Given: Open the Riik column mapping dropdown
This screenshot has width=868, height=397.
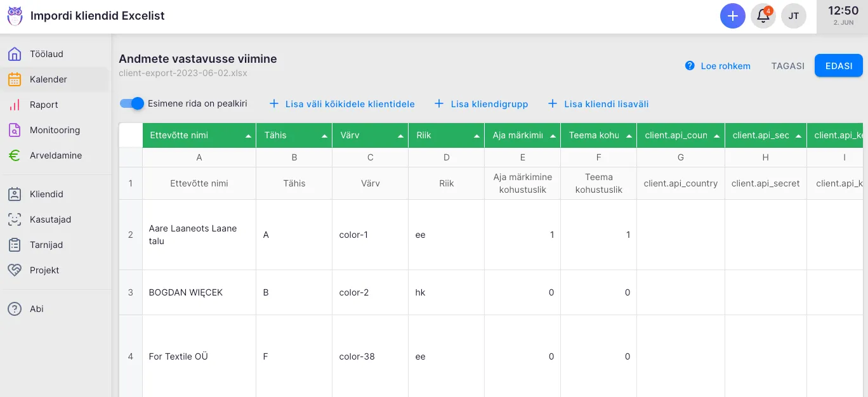Looking at the screenshot, I should [477, 136].
